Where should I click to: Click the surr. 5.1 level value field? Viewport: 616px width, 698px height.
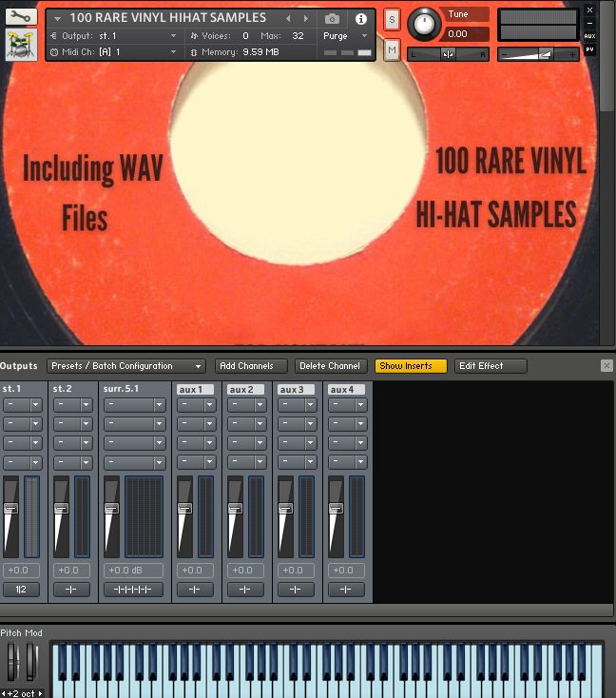134,571
